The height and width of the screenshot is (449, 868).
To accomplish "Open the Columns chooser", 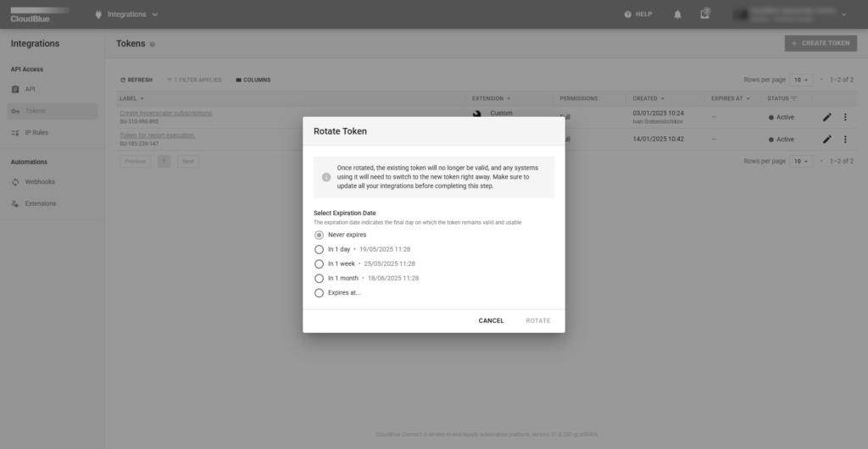I will [x=253, y=80].
